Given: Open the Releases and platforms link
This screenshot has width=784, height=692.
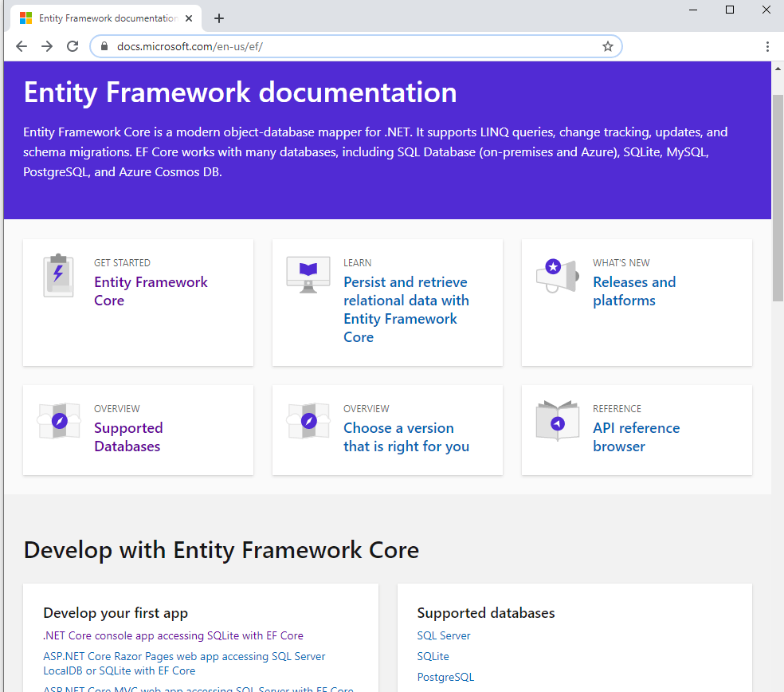Looking at the screenshot, I should point(634,291).
